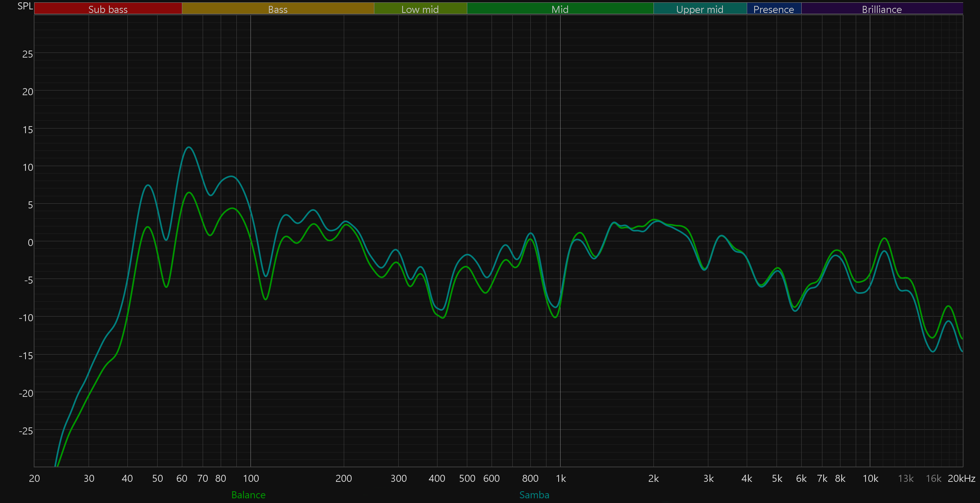This screenshot has height=503, width=980.
Task: Click the Upper mid band label
Action: click(x=700, y=9)
